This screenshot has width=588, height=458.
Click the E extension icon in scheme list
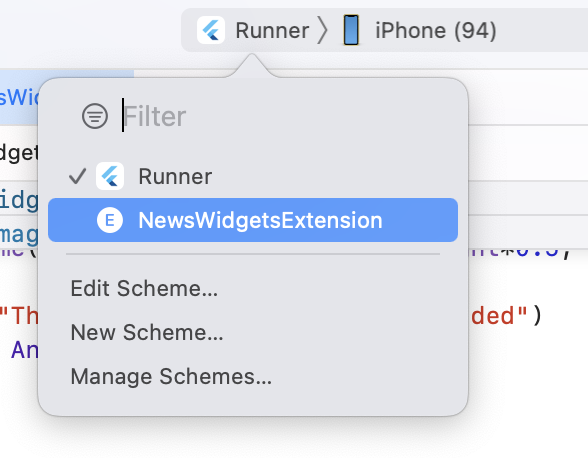110,220
